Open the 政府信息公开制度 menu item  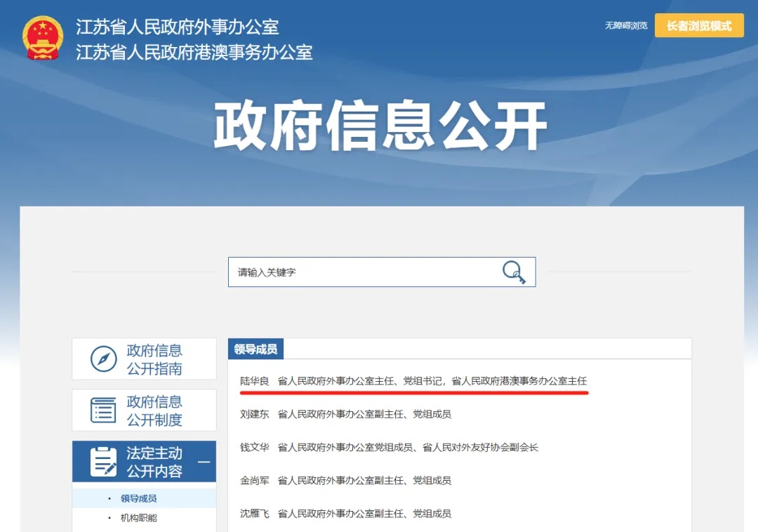pyautogui.click(x=154, y=411)
